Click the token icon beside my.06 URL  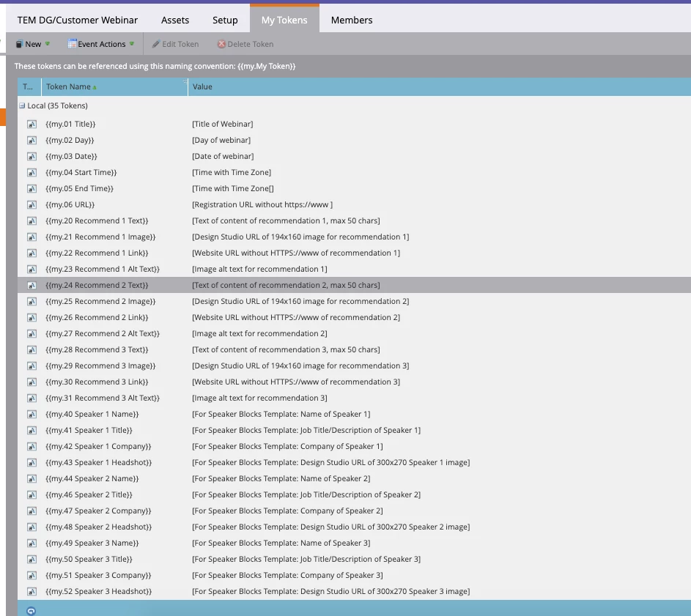tap(32, 205)
